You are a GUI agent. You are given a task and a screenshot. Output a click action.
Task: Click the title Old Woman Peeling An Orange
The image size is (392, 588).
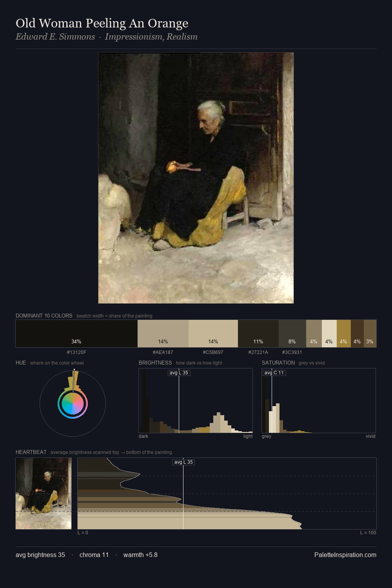pos(102,24)
